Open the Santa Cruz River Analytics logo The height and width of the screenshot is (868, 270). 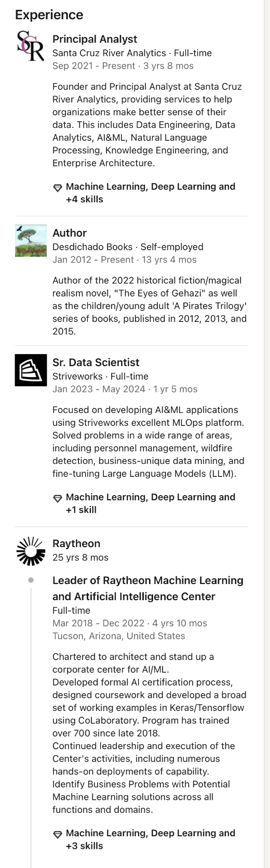pos(31,46)
